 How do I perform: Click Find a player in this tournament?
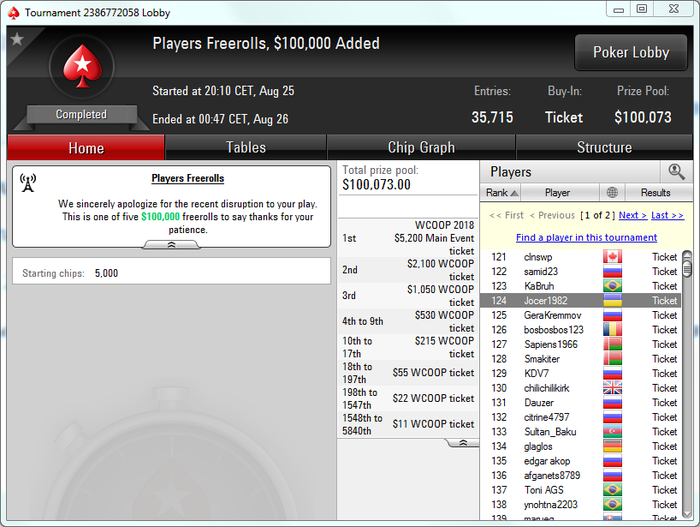click(x=586, y=238)
